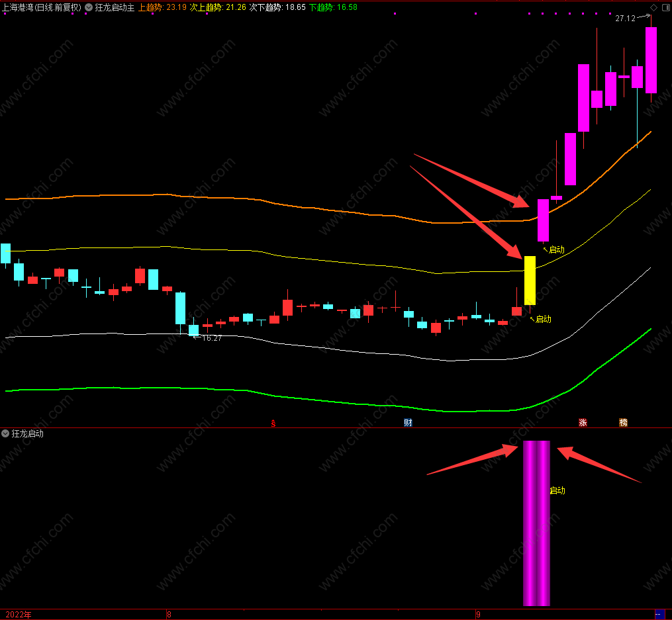Open the 榜 ranking marker
This screenshot has height=620, width=672.
(x=624, y=423)
